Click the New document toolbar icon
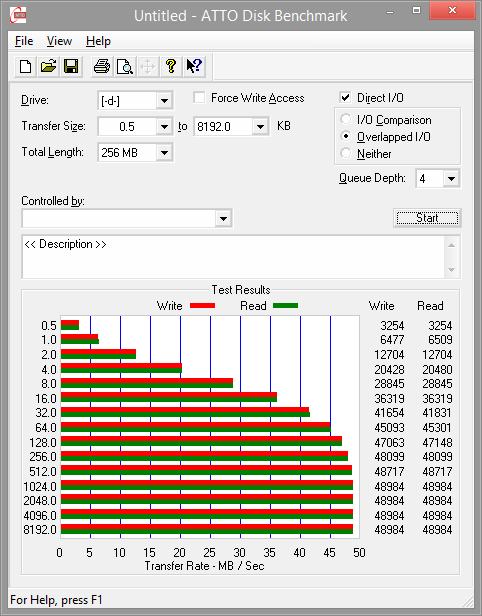 (x=26, y=66)
